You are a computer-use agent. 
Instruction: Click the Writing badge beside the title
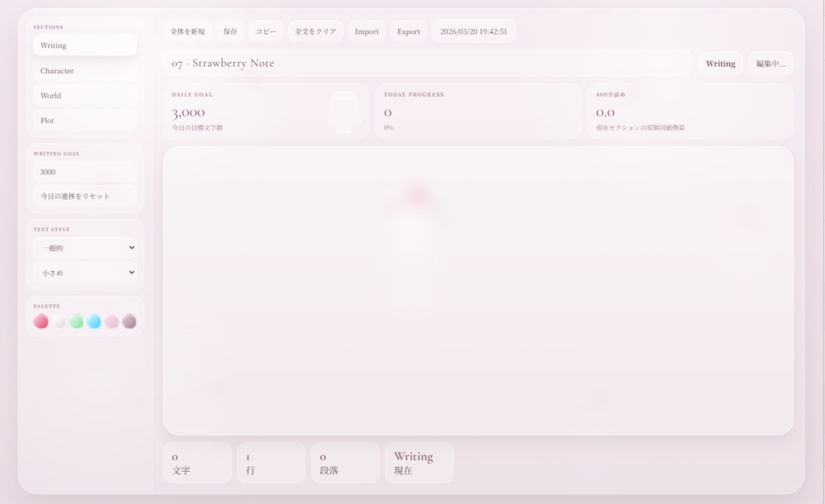click(x=720, y=64)
